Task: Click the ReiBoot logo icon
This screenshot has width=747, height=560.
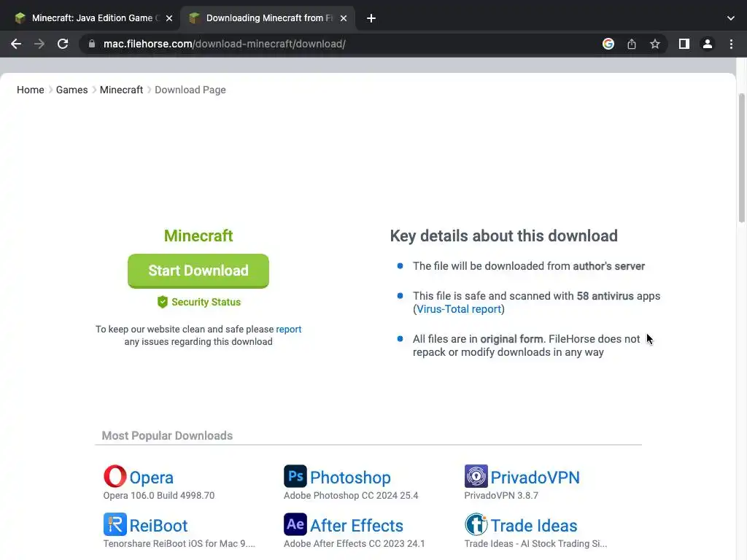Action: point(115,524)
